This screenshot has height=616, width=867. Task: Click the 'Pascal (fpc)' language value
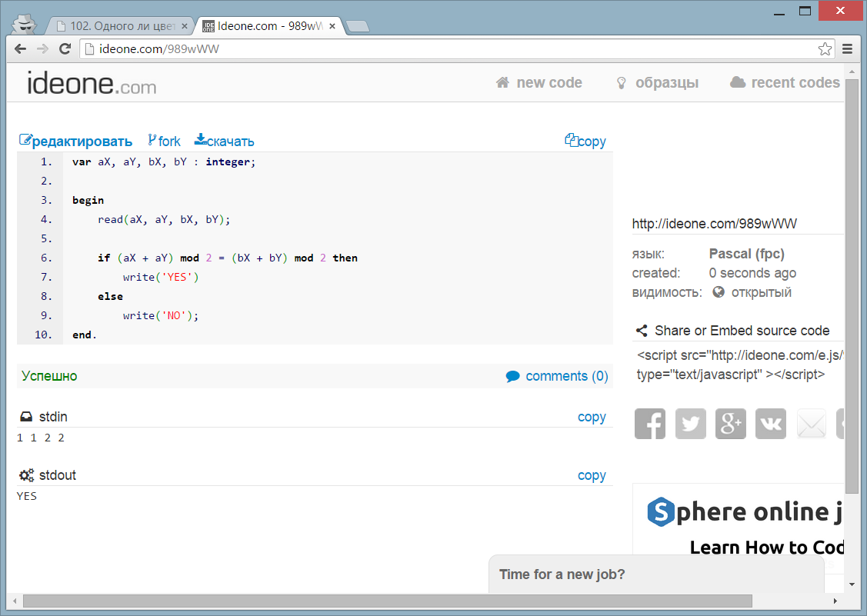point(746,254)
